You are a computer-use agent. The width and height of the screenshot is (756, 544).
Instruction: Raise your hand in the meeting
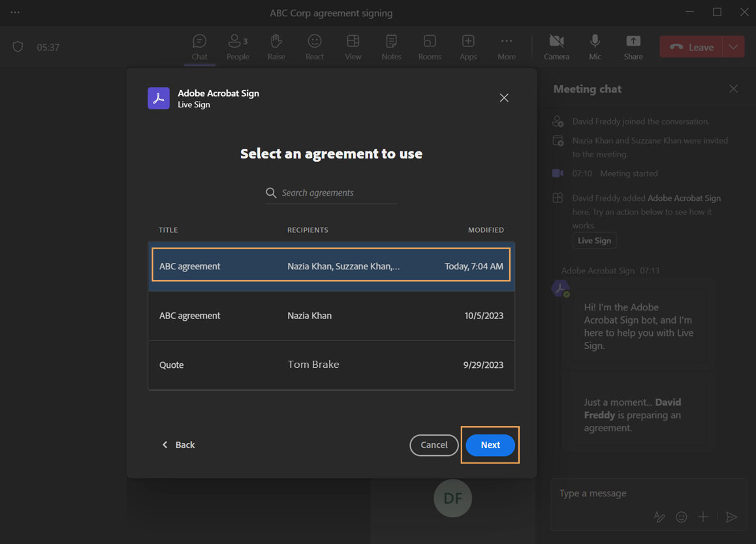click(x=276, y=47)
